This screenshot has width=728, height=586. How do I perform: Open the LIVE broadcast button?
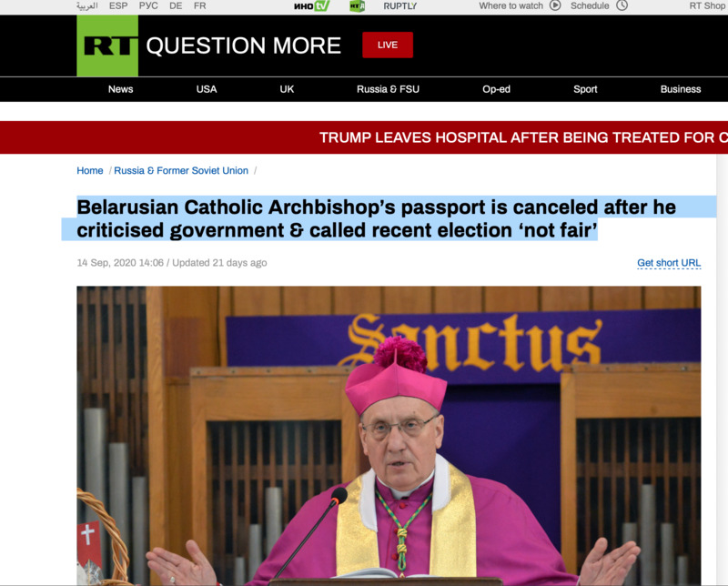pyautogui.click(x=388, y=45)
